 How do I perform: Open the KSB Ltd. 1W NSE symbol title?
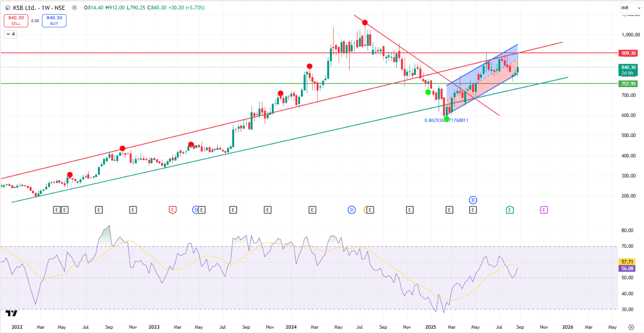click(x=40, y=8)
